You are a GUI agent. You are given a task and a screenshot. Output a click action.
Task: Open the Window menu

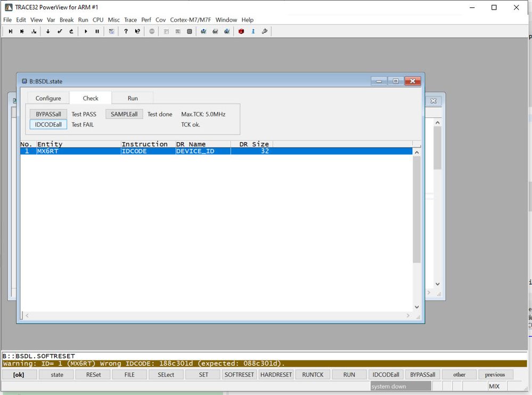[x=226, y=20]
